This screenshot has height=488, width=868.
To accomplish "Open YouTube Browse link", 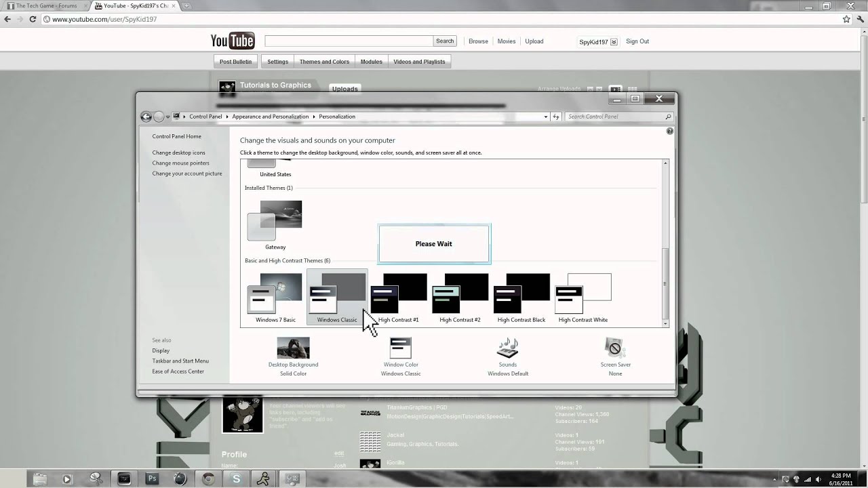I will tap(478, 41).
